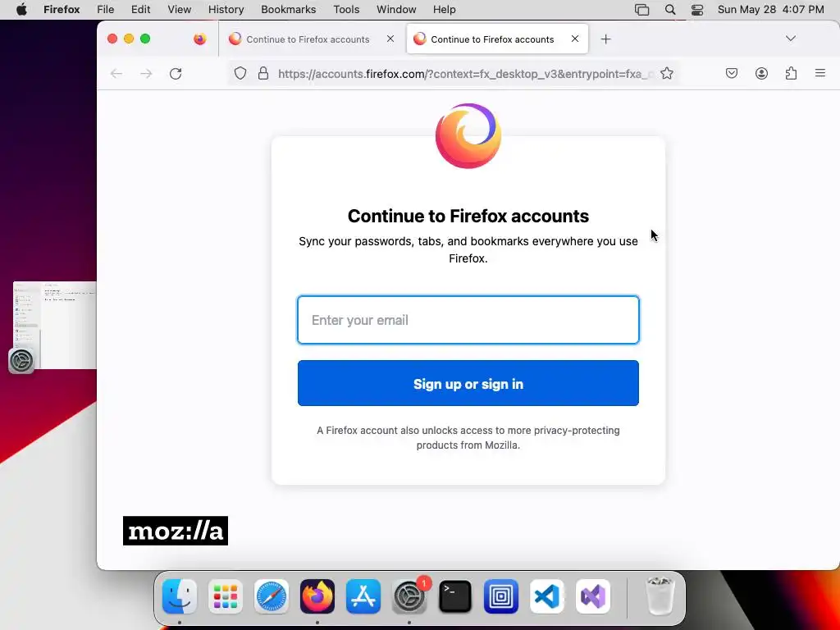Switch to the first Firefox accounts tab

308,39
